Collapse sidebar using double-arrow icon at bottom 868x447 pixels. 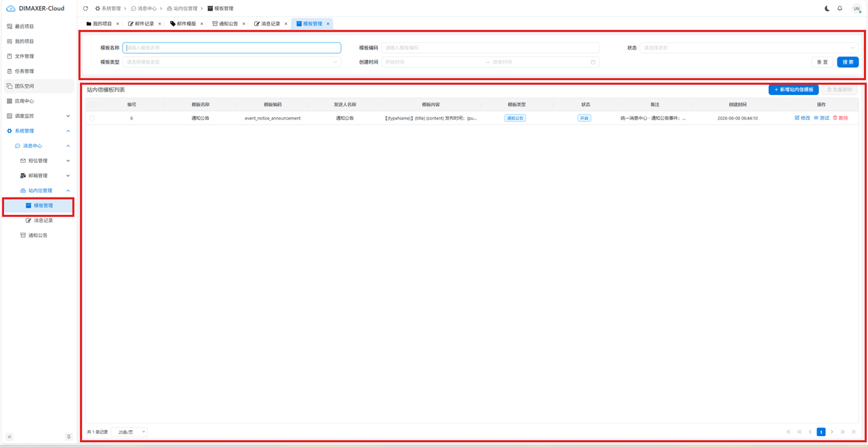click(9, 437)
